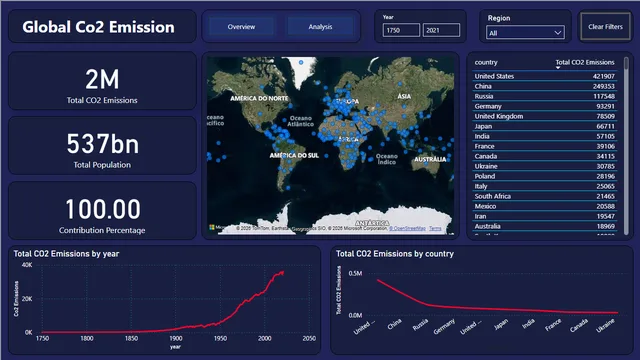The image size is (640, 360).
Task: Select the United States row
Action: point(544,76)
